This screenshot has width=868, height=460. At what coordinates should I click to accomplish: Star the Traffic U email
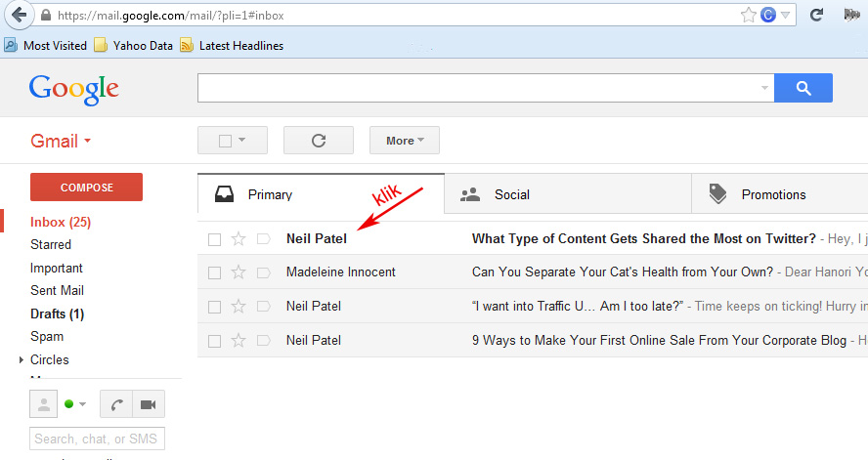[x=239, y=306]
